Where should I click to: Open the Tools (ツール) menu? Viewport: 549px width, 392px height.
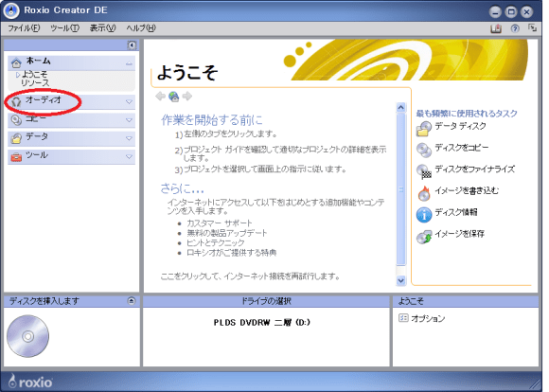point(64,28)
